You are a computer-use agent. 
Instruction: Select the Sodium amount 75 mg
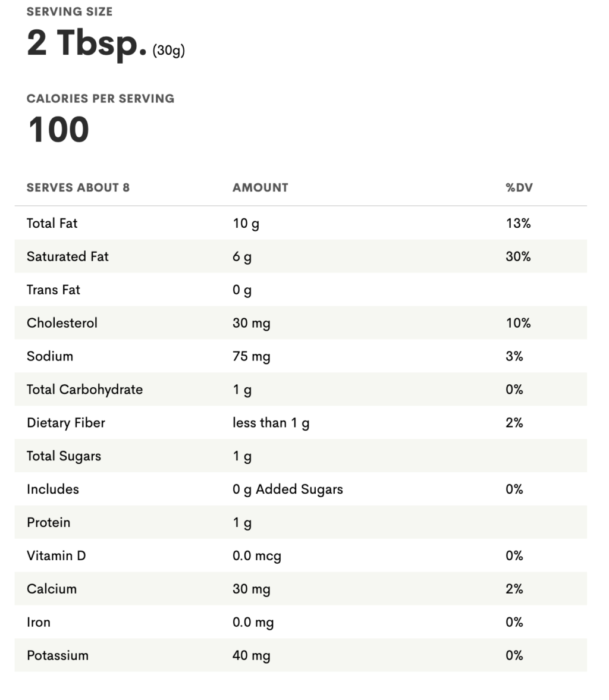click(251, 357)
